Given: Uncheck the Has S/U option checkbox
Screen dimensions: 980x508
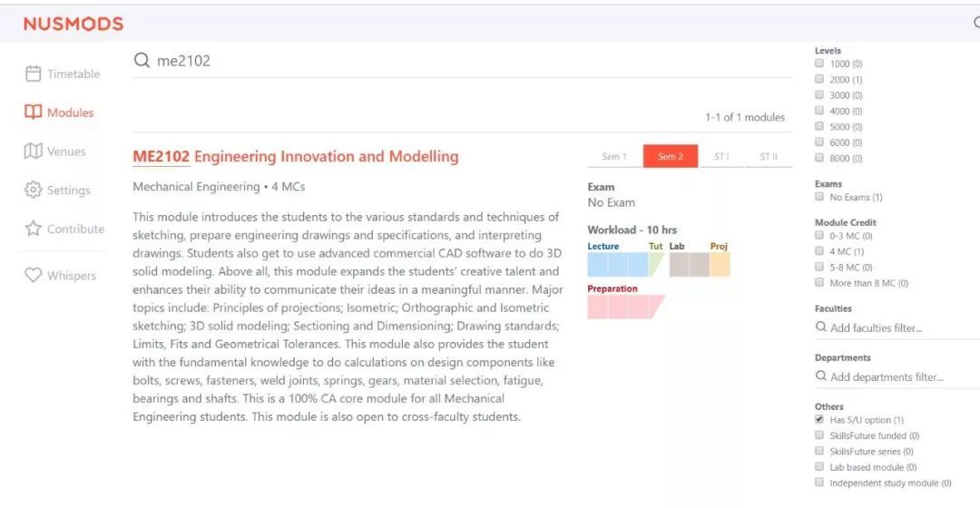Looking at the screenshot, I should pos(819,420).
